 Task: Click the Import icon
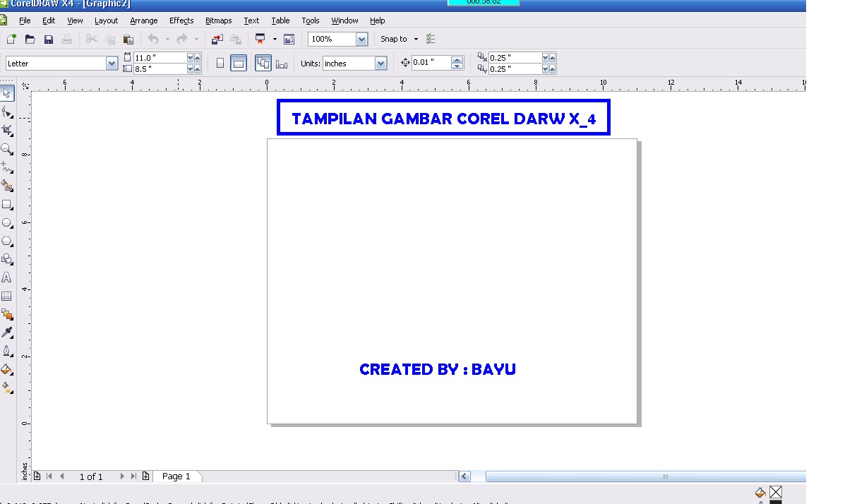tap(217, 39)
